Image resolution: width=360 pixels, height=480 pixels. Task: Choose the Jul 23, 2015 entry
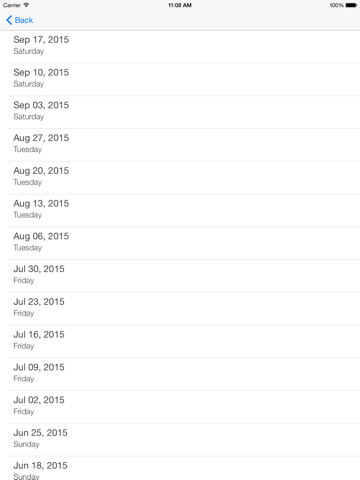pyautogui.click(x=180, y=308)
